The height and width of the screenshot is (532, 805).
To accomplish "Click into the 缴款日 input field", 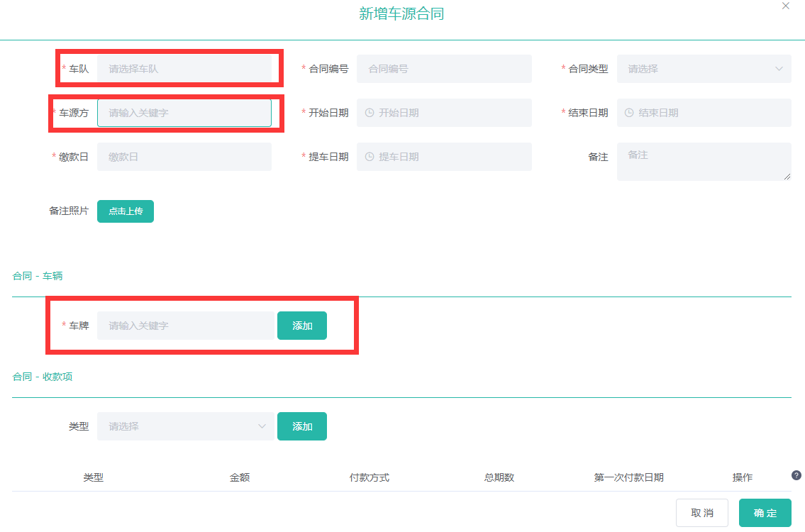I will tap(184, 157).
